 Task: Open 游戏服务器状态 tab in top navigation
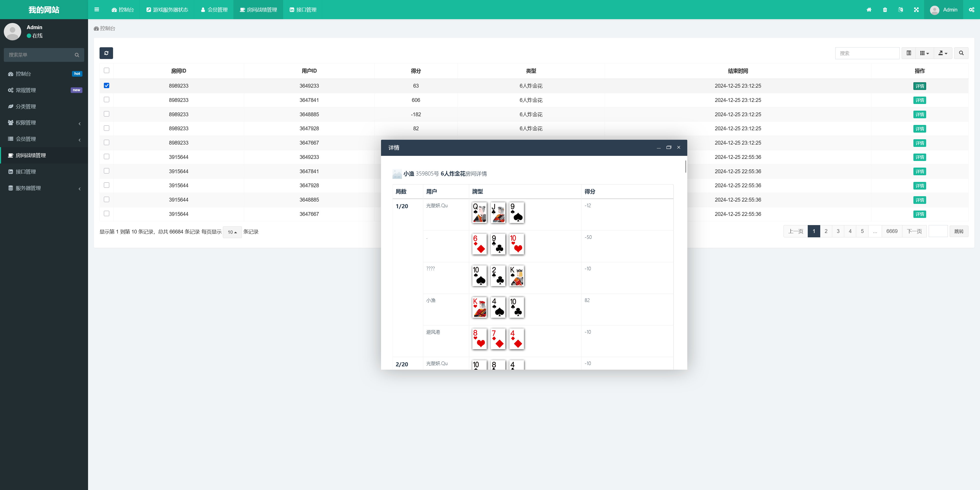pyautogui.click(x=167, y=9)
